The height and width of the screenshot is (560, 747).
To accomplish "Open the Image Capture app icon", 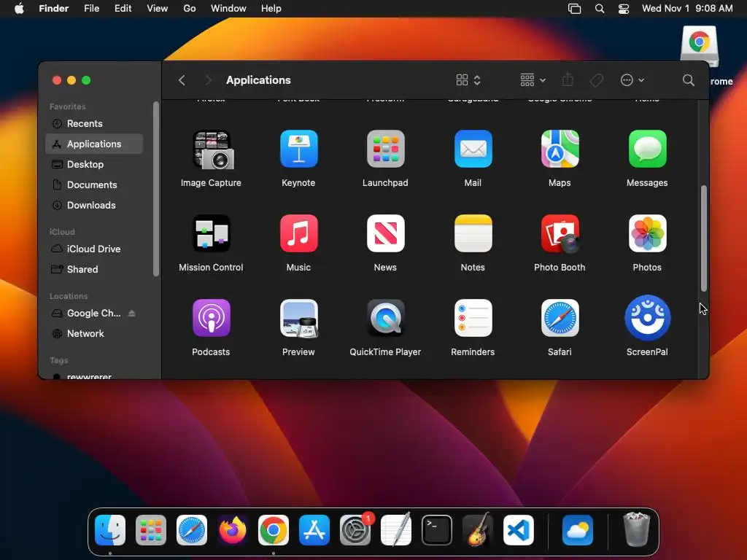I will [212, 149].
